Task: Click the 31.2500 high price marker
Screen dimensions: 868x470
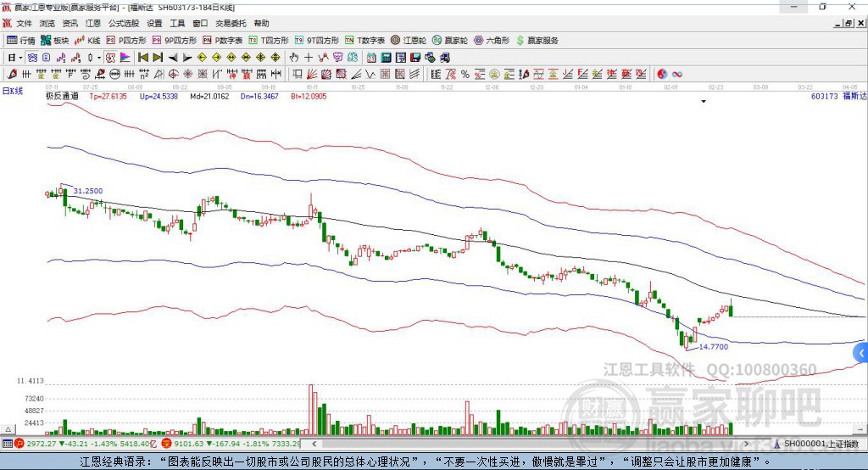Action: [x=88, y=191]
